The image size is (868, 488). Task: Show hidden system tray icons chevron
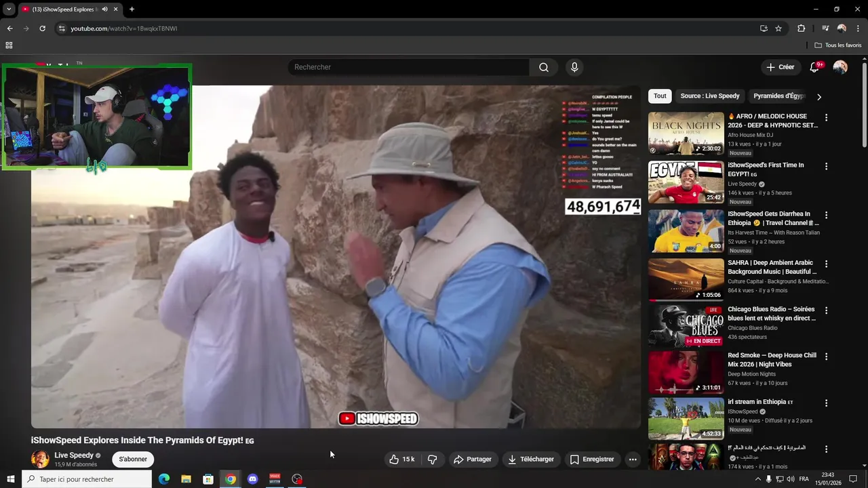[x=757, y=479]
